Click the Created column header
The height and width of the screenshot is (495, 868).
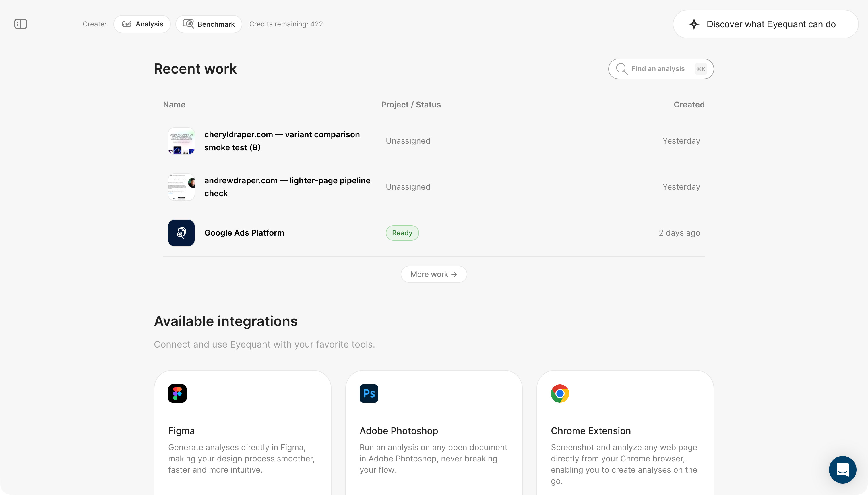(x=689, y=105)
